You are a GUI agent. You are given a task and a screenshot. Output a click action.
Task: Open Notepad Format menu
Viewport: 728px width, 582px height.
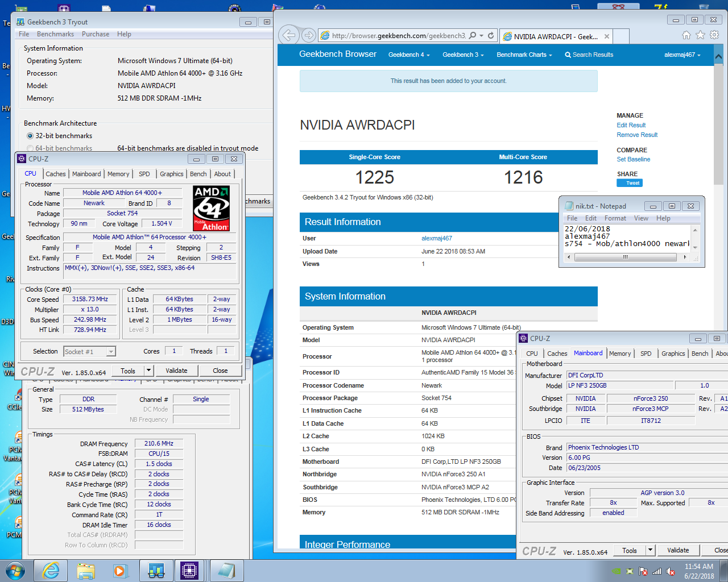(615, 218)
